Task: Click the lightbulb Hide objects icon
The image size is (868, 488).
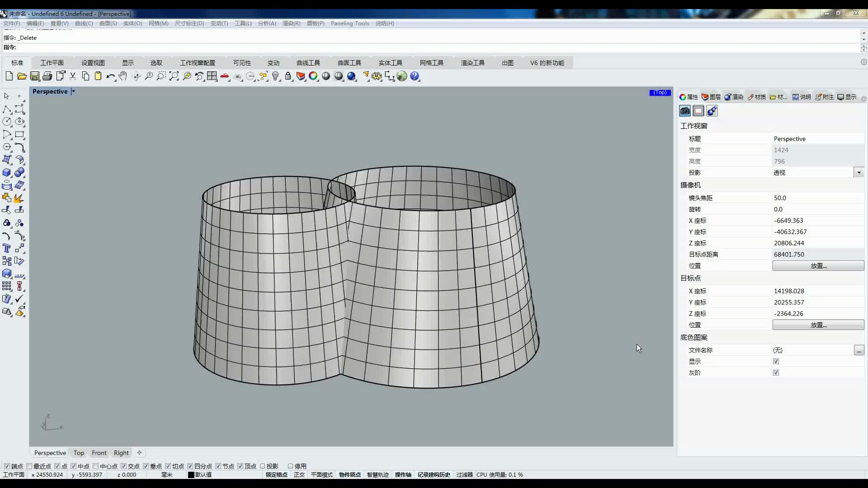Action: pos(275,76)
